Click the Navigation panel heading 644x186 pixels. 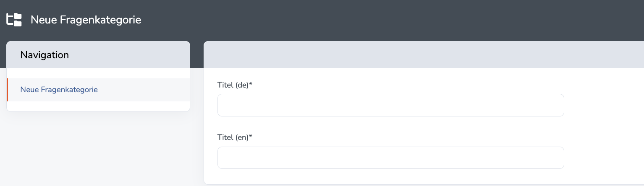45,55
